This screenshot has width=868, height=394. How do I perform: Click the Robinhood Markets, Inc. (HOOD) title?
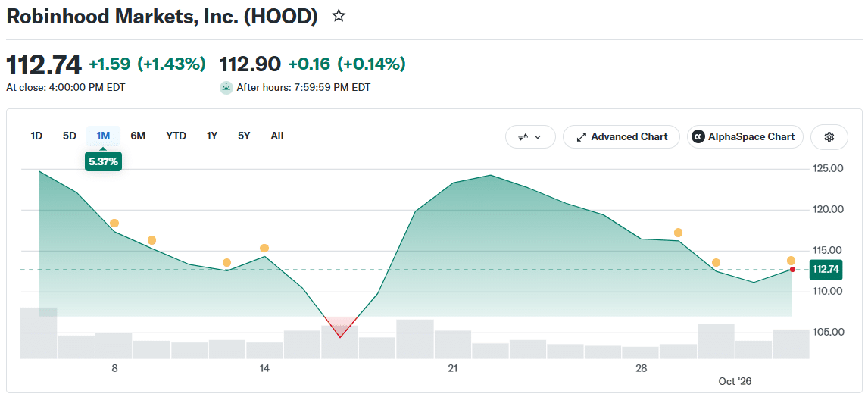click(x=162, y=17)
